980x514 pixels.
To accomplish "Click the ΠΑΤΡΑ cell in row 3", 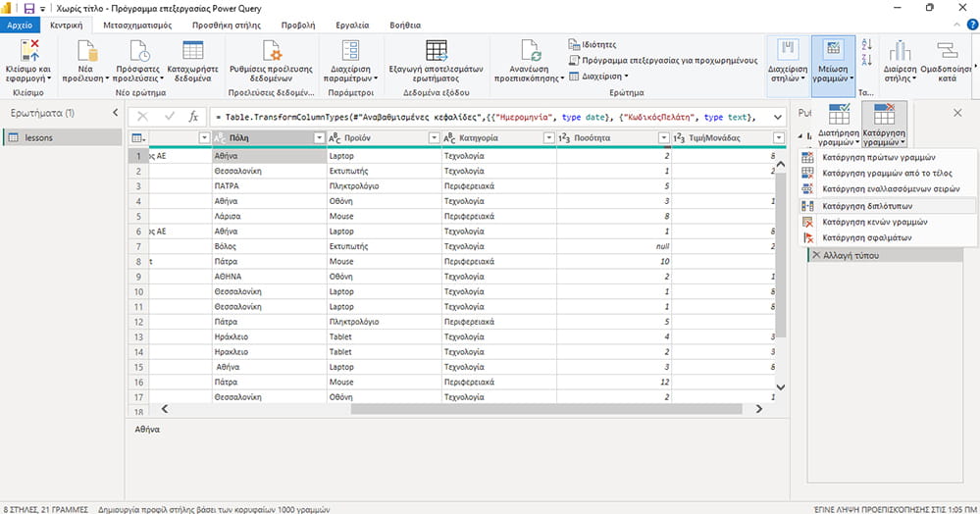I will (x=270, y=186).
